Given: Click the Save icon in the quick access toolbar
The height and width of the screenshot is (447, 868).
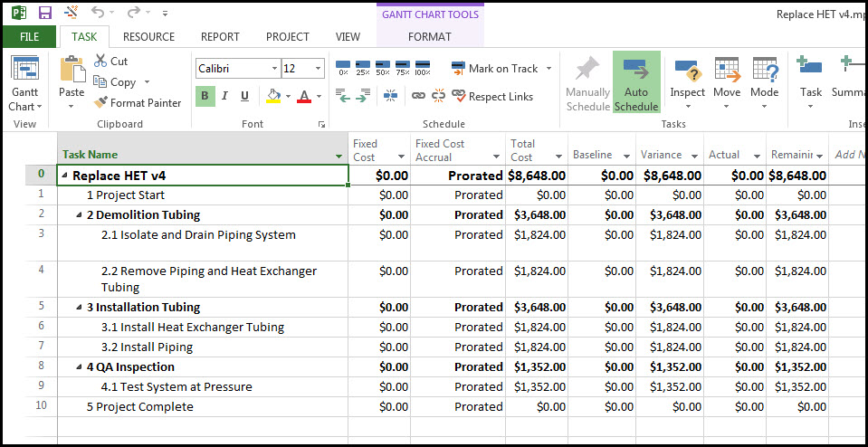Looking at the screenshot, I should pos(45,12).
